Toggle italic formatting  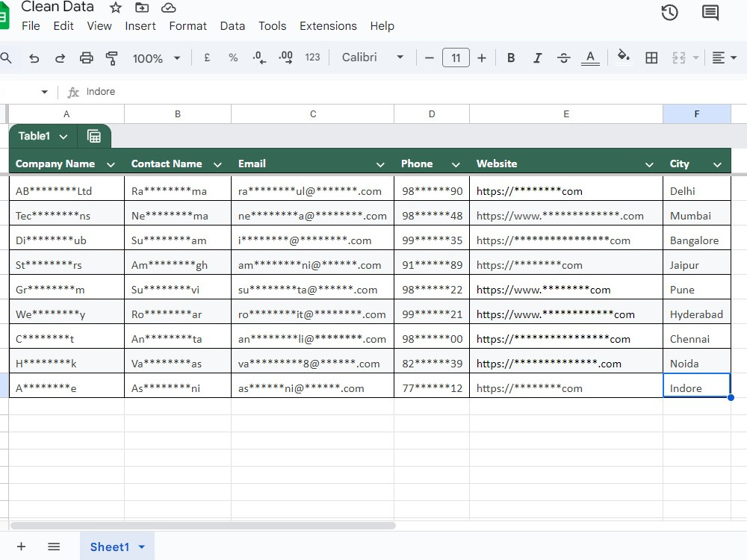pyautogui.click(x=537, y=57)
